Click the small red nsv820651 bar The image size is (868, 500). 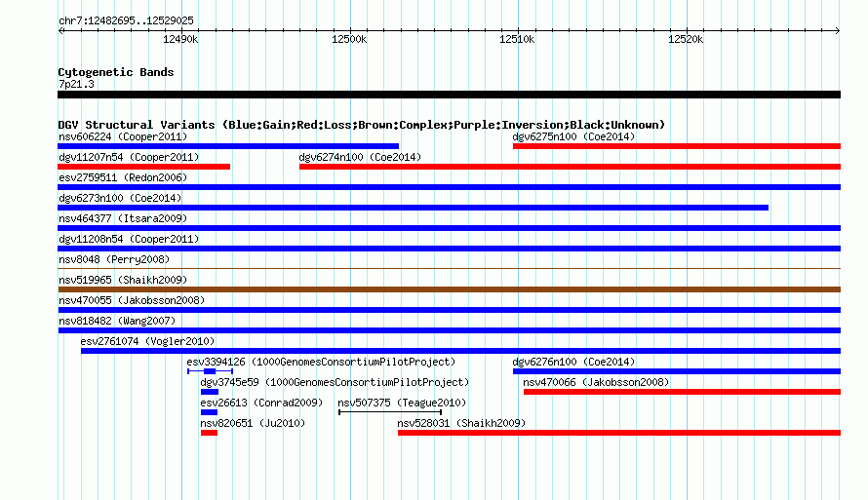click(x=210, y=433)
